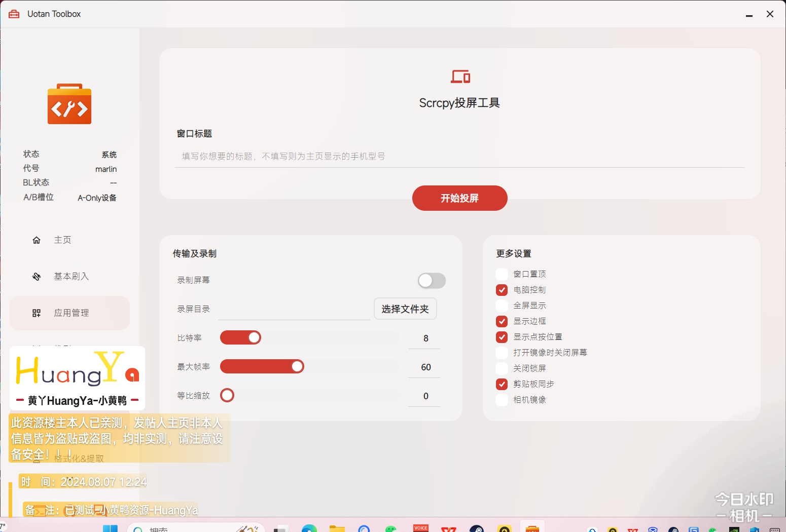The width and height of the screenshot is (786, 532).
Task: Click the 'Scrcpy投屏工具' title text
Action: point(459,103)
